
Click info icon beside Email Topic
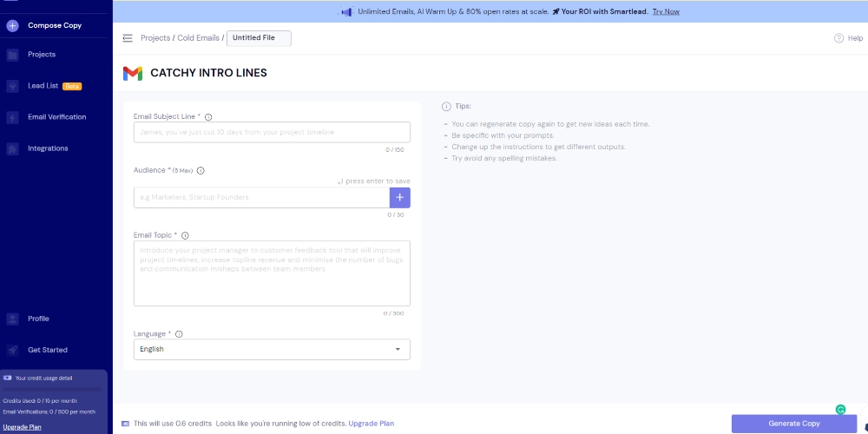(x=185, y=235)
